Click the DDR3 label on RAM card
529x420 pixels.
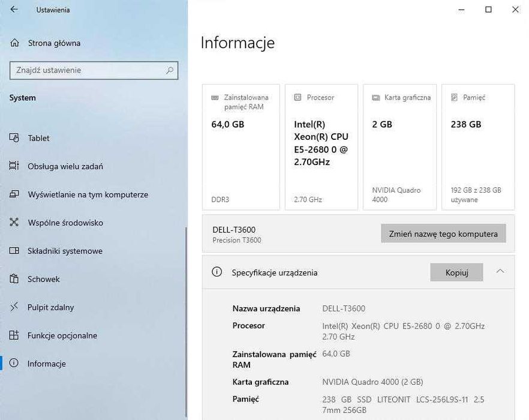pyautogui.click(x=220, y=199)
